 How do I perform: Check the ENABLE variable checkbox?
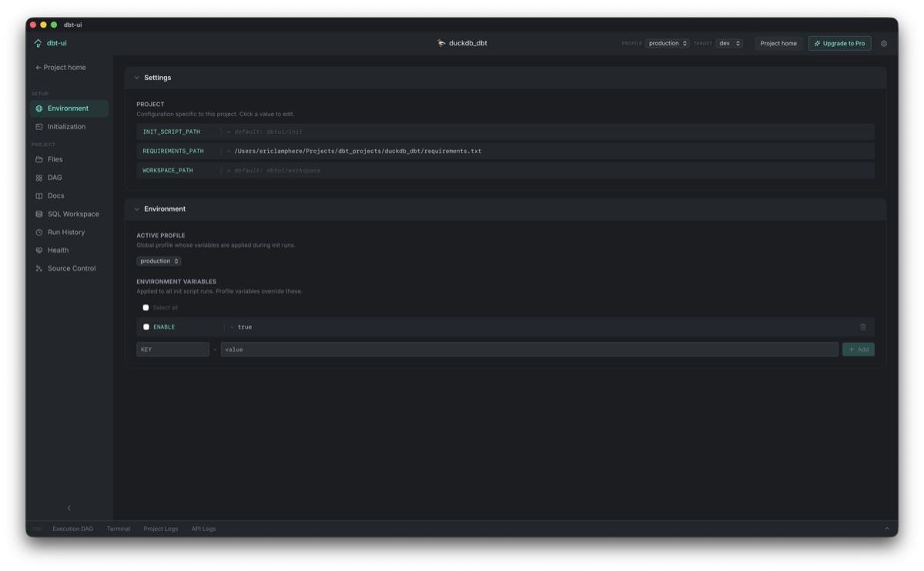pos(146,327)
